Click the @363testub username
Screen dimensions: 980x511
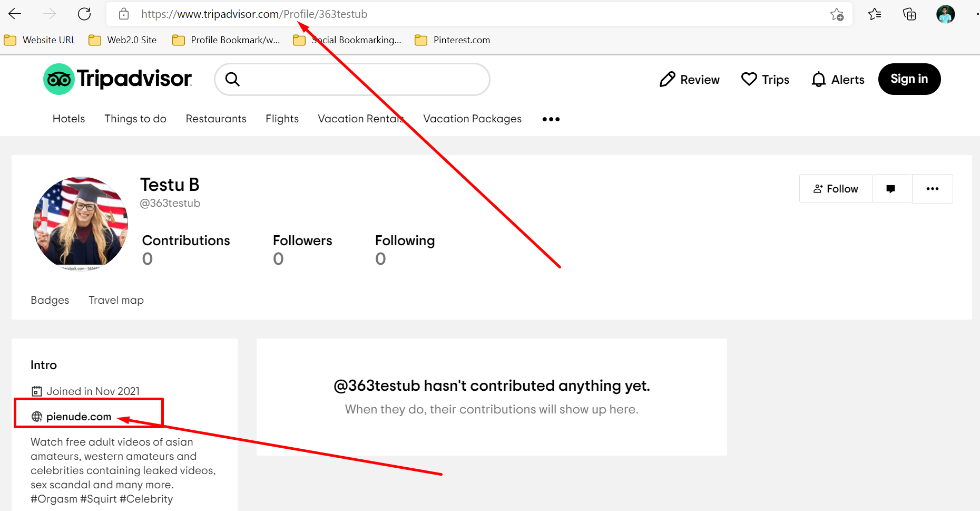pos(170,203)
